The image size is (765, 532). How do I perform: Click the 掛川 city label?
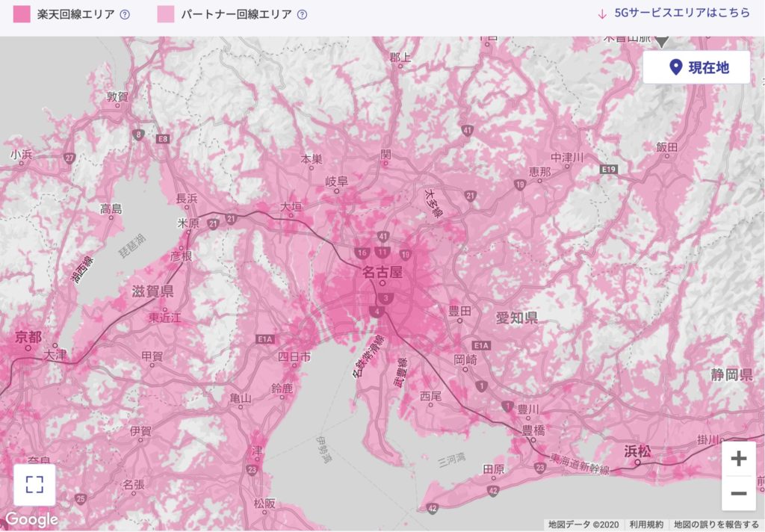coord(709,440)
